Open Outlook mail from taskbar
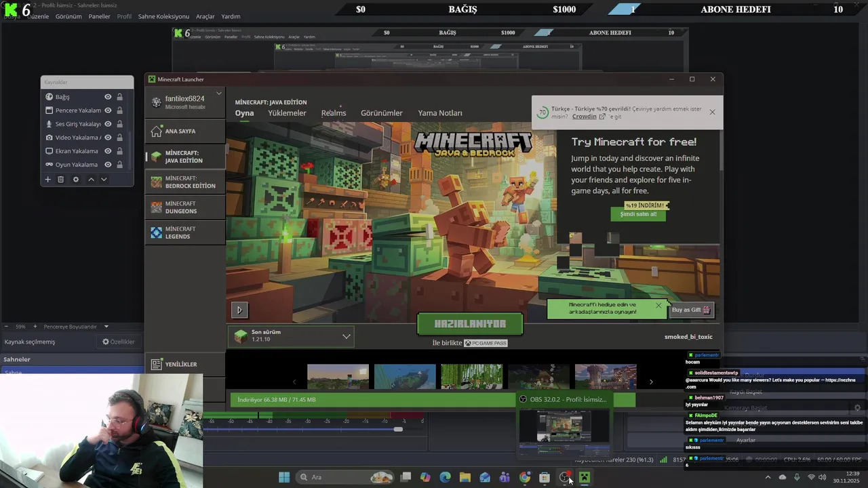868x488 pixels. [x=485, y=477]
